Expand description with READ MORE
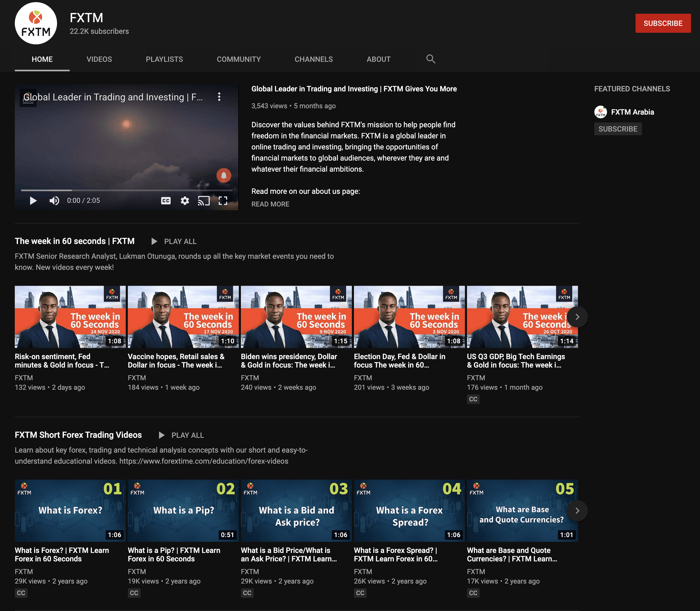The image size is (700, 611). coord(270,204)
